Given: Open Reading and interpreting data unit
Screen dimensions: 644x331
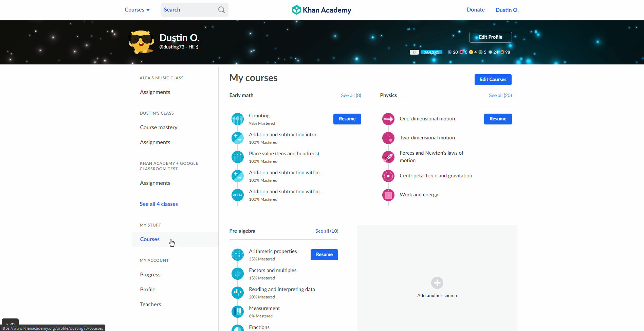Looking at the screenshot, I should pyautogui.click(x=282, y=289).
